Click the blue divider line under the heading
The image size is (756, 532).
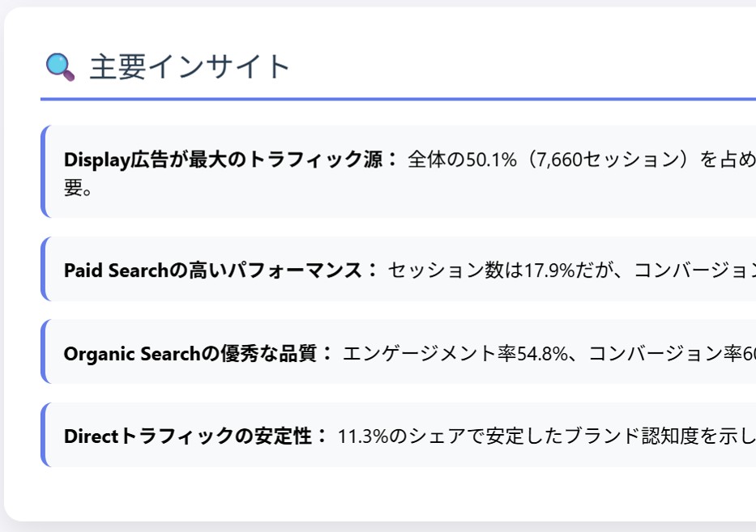click(398, 100)
